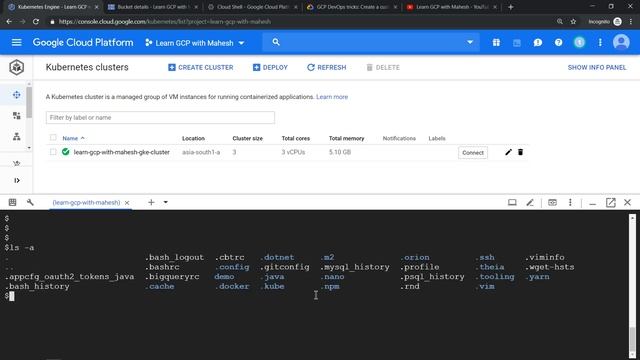Click the Kubernetes Engine hexagon logo
Image resolution: width=640 pixels, height=360 pixels.
point(16,67)
